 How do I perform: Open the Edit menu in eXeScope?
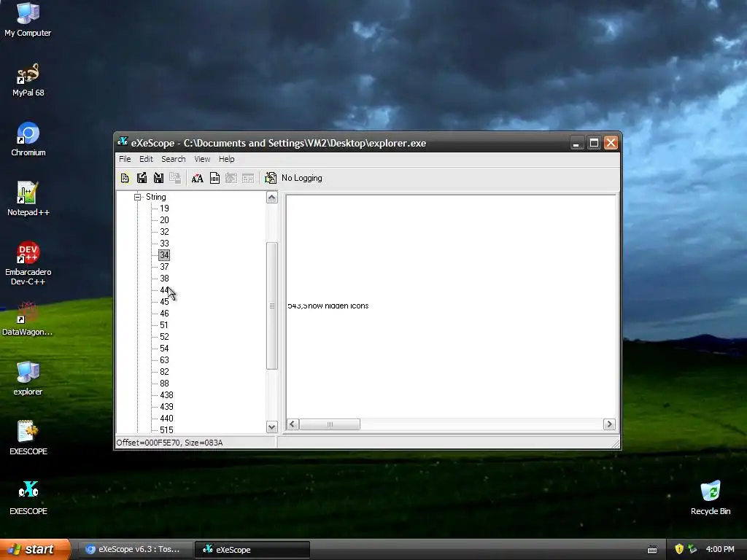[x=146, y=159]
